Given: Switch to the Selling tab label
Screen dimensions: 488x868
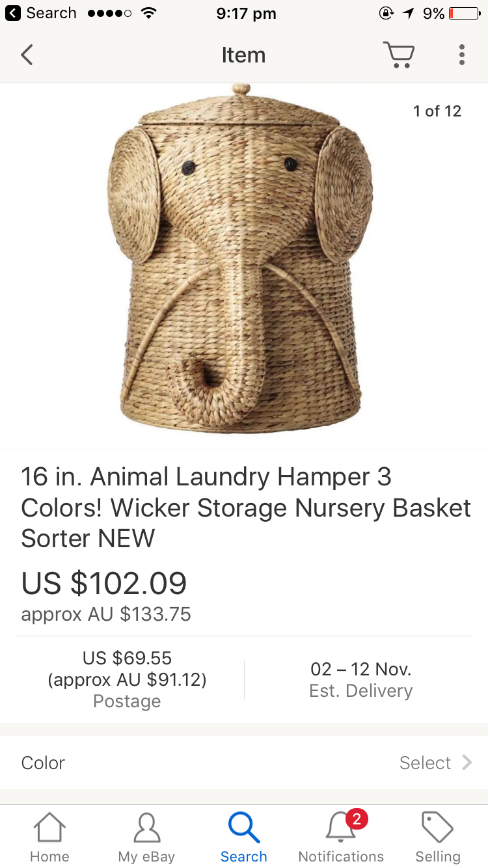Looking at the screenshot, I should click(438, 856).
